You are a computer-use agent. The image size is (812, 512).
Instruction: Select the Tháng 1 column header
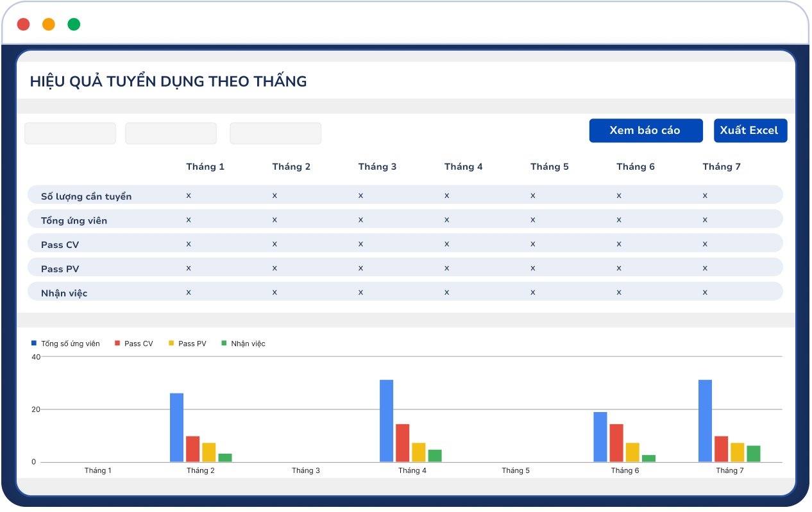pos(205,167)
